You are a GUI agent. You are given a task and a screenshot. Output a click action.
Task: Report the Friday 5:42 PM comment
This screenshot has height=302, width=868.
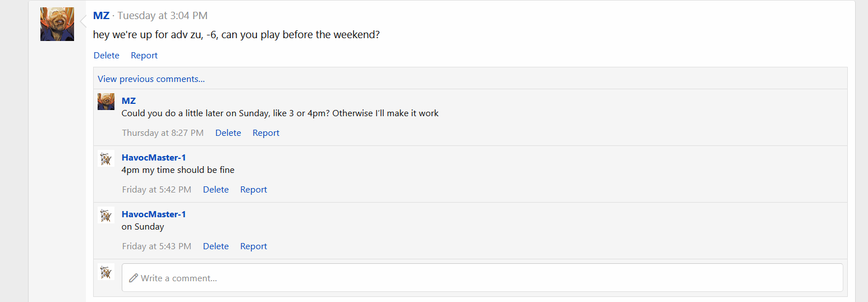[254, 190]
